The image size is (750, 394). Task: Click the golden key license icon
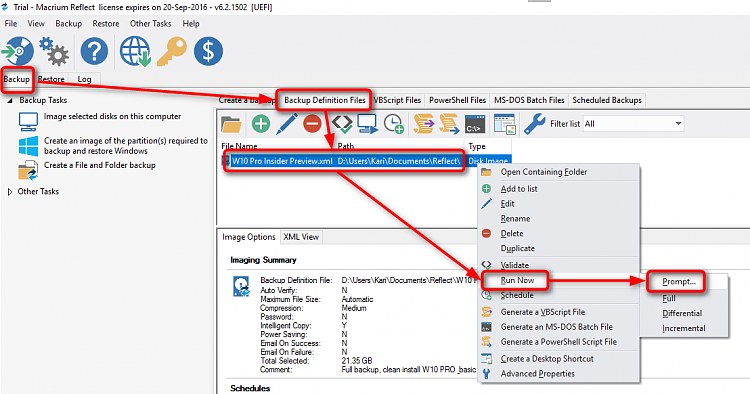click(x=172, y=52)
